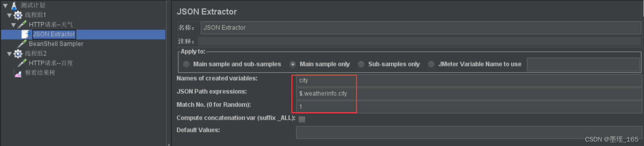
Task: Toggle Compute concatenation var checkbox
Action: [x=302, y=119]
